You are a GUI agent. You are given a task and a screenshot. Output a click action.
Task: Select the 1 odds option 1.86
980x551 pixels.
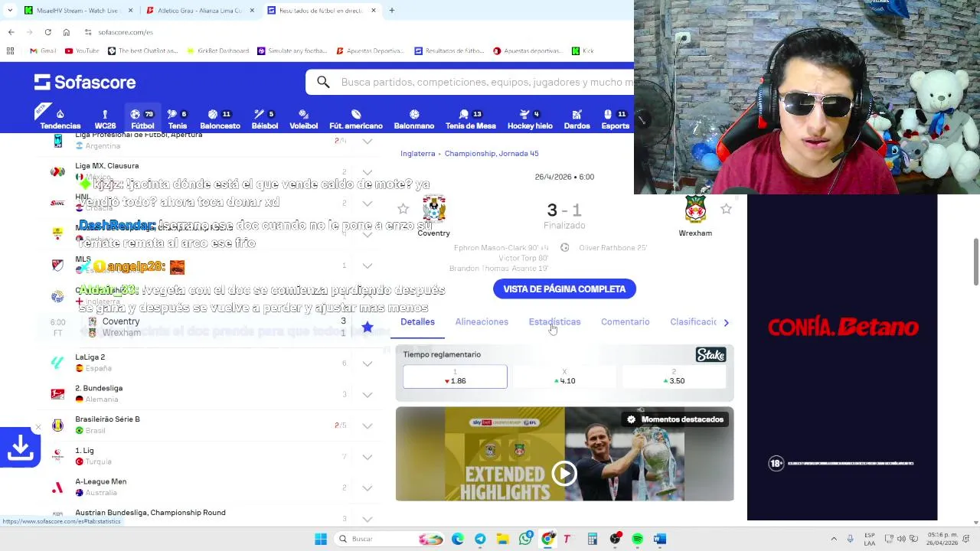coord(455,377)
